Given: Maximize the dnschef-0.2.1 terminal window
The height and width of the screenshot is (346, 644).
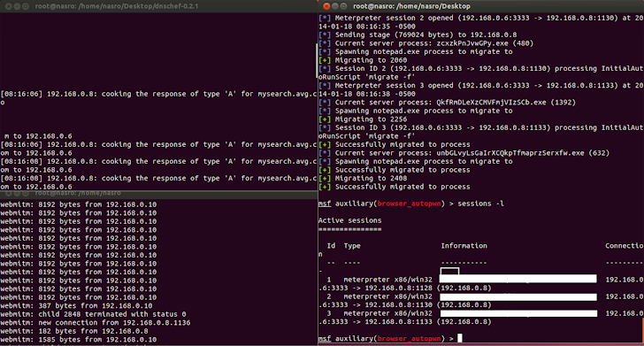Looking at the screenshot, I should pyautogui.click(x=26, y=6).
